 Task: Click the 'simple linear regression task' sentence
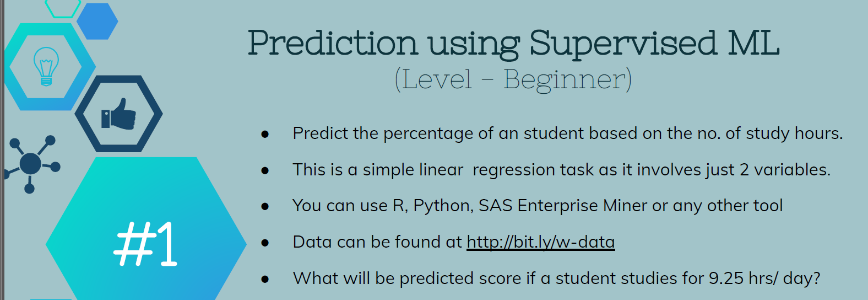tap(561, 170)
